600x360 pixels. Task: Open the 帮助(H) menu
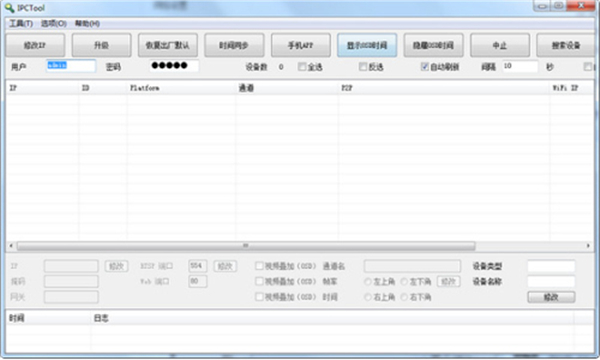[x=87, y=24]
